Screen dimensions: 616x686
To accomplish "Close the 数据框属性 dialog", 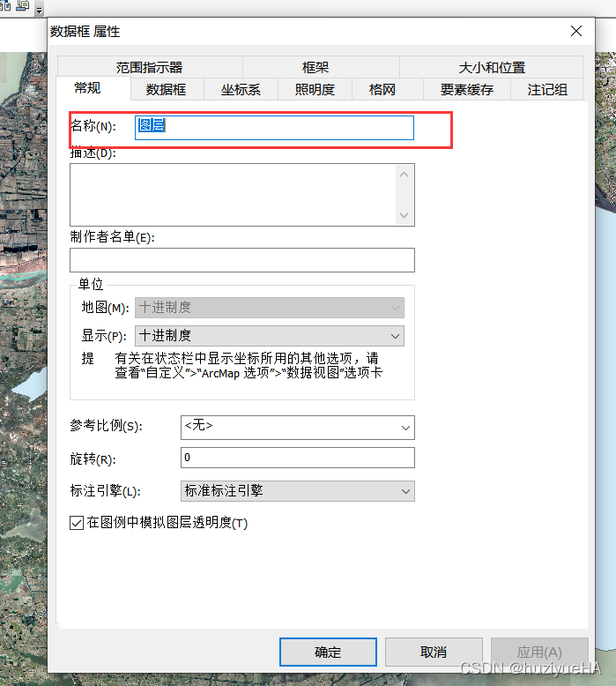I will [x=576, y=31].
